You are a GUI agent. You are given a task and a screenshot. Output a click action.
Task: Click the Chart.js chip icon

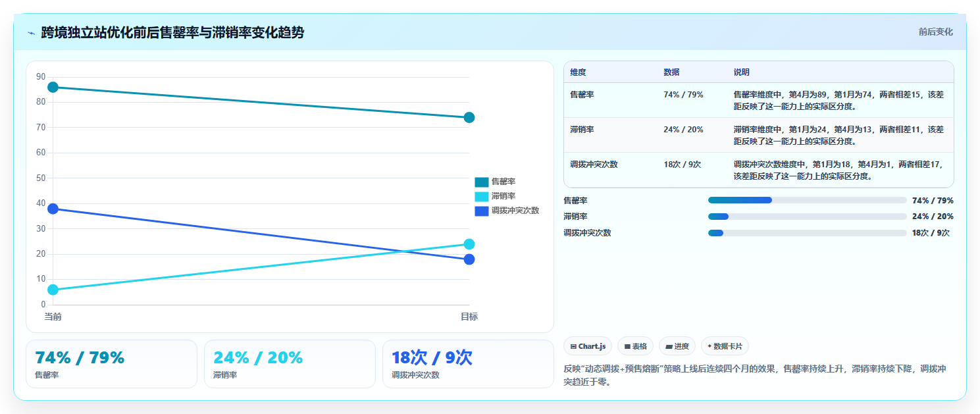[573, 346]
